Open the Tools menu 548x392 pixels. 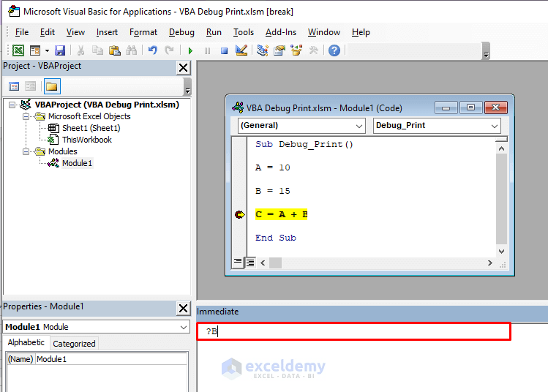click(244, 32)
